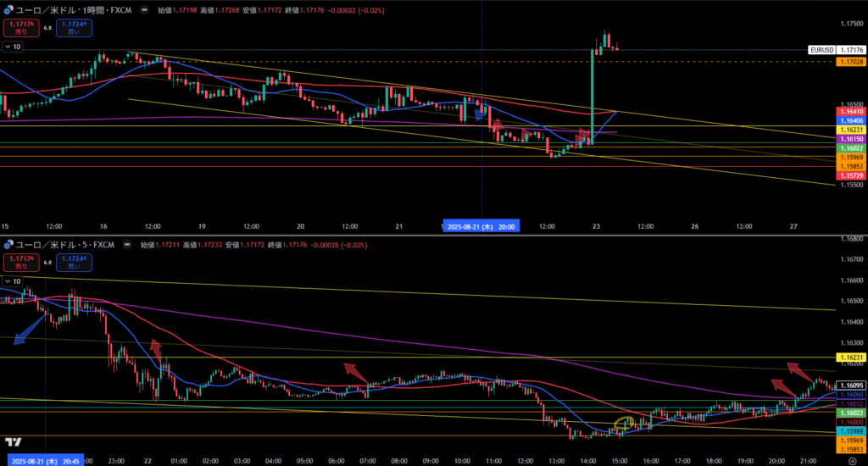Click the 始値 1.17198 open value on the 1-hour chart
The width and height of the screenshot is (868, 466).
[177, 10]
